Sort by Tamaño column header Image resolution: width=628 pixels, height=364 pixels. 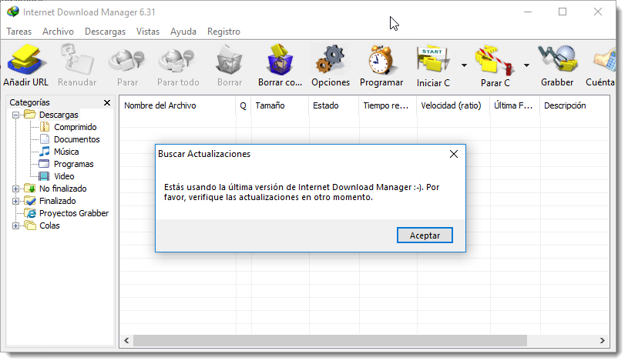tap(280, 105)
